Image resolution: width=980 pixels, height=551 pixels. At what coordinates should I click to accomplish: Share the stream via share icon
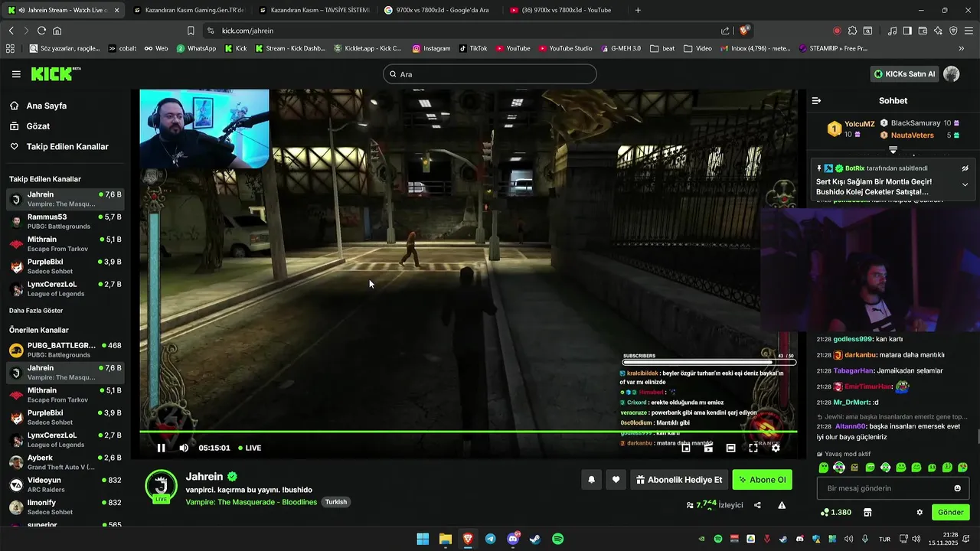[757, 505]
